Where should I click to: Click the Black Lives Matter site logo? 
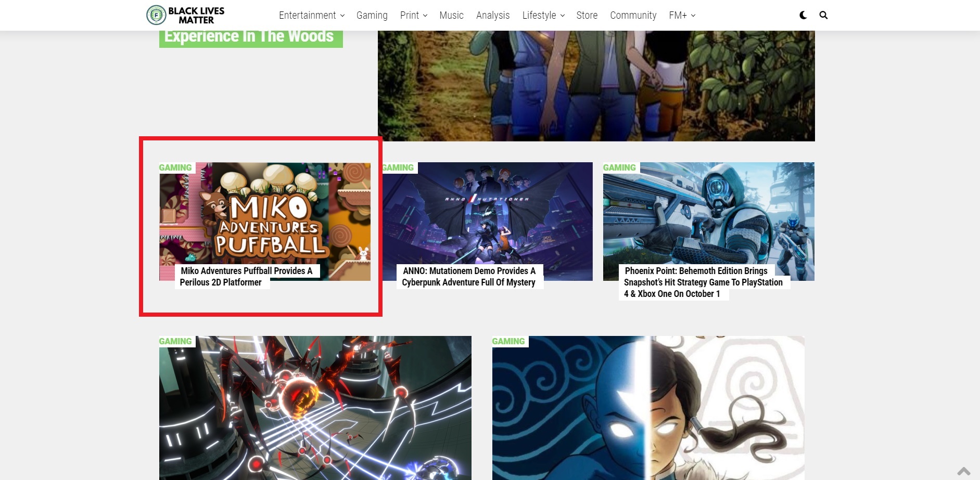tap(185, 15)
